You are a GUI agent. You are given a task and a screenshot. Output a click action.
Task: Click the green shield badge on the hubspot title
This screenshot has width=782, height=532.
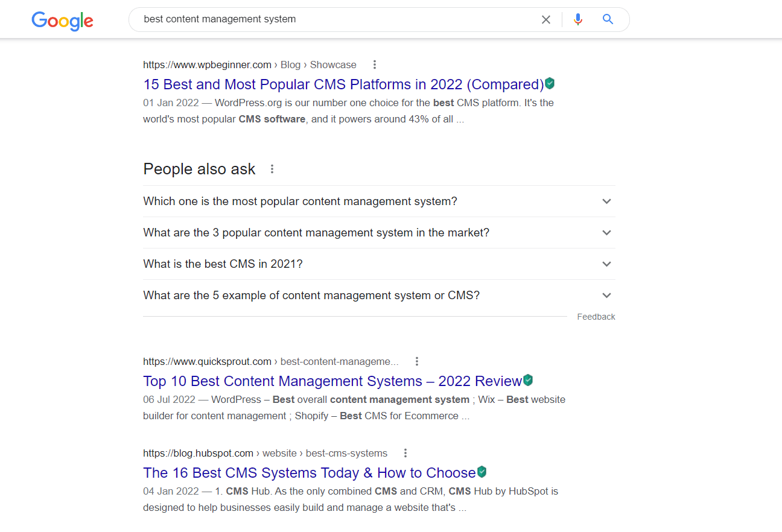pos(482,472)
